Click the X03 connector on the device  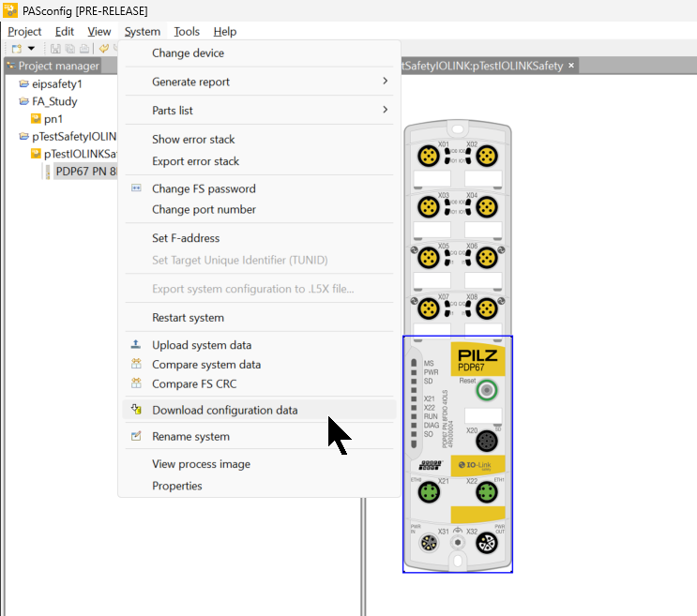pos(429,207)
